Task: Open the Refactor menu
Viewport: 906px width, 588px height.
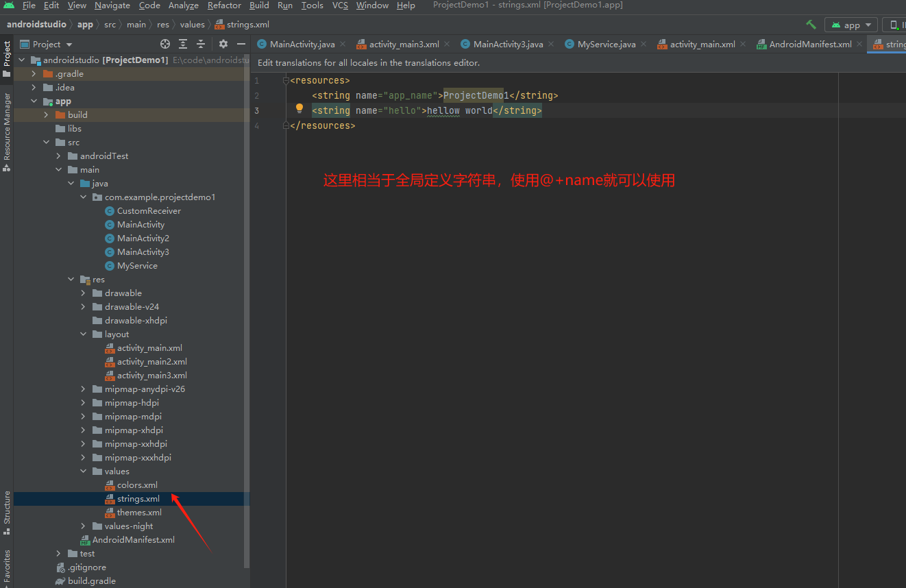Action: tap(224, 5)
